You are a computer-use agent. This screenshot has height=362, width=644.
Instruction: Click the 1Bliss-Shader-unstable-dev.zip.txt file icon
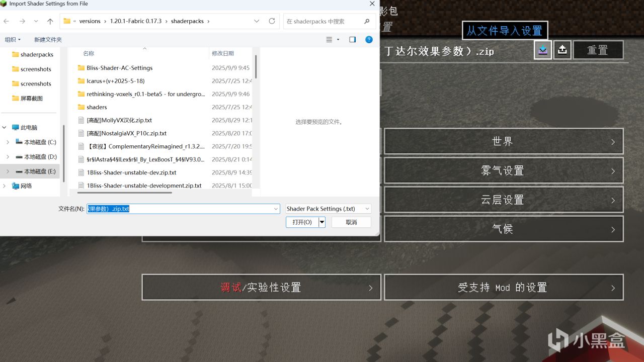click(82, 172)
